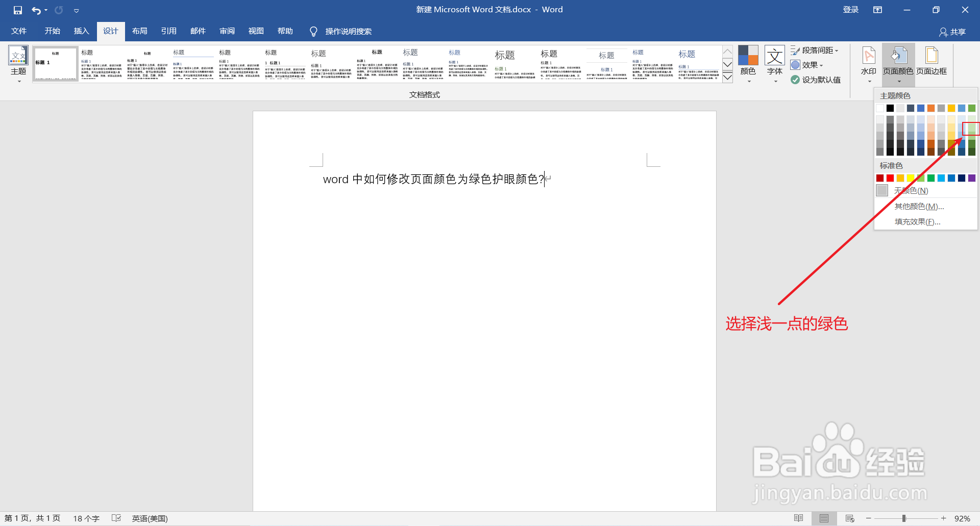Pick dark navy swatch in standard colors
Screen dimensions: 980x526
point(962,178)
